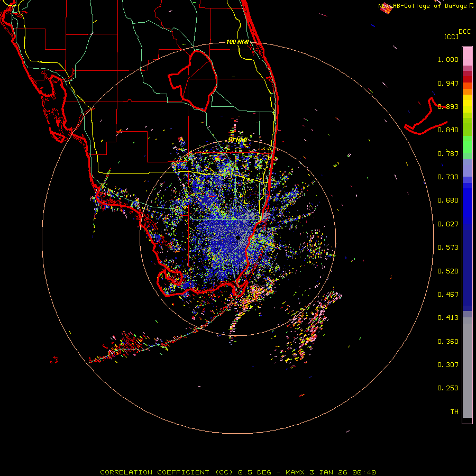Select the 0.787 scale value
The width and height of the screenshot is (476, 476).
click(x=448, y=153)
